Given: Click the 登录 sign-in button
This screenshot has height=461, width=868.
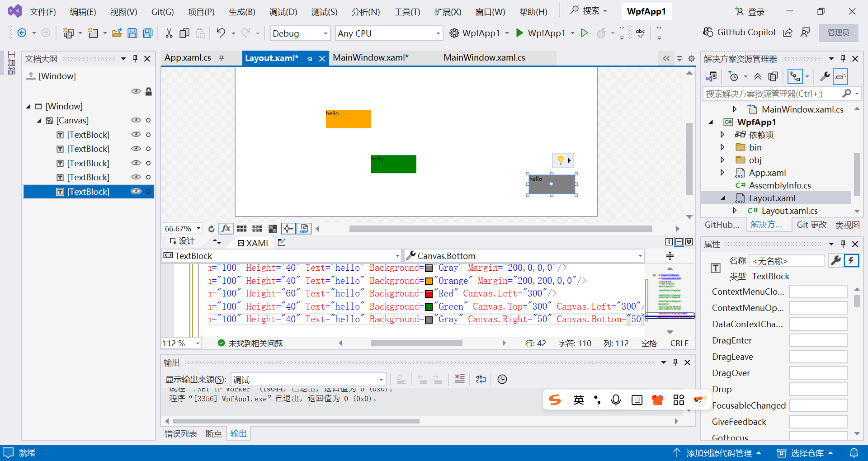Looking at the screenshot, I should coord(750,12).
